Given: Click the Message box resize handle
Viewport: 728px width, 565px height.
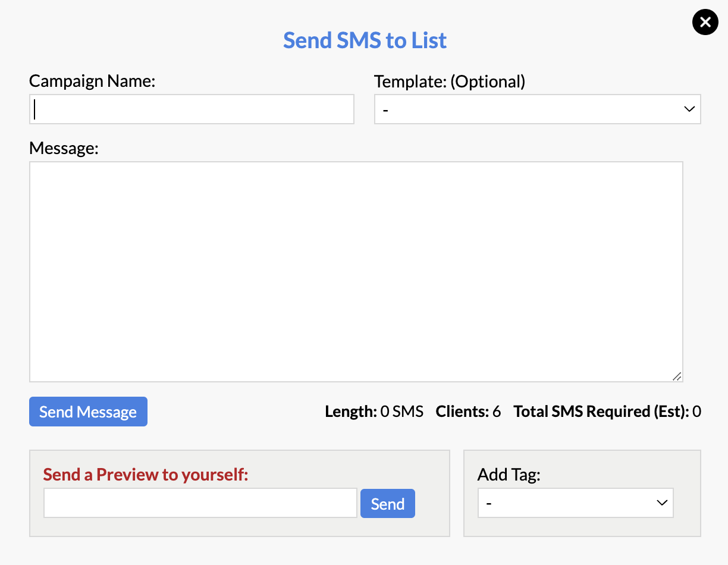Looking at the screenshot, I should coord(677,376).
